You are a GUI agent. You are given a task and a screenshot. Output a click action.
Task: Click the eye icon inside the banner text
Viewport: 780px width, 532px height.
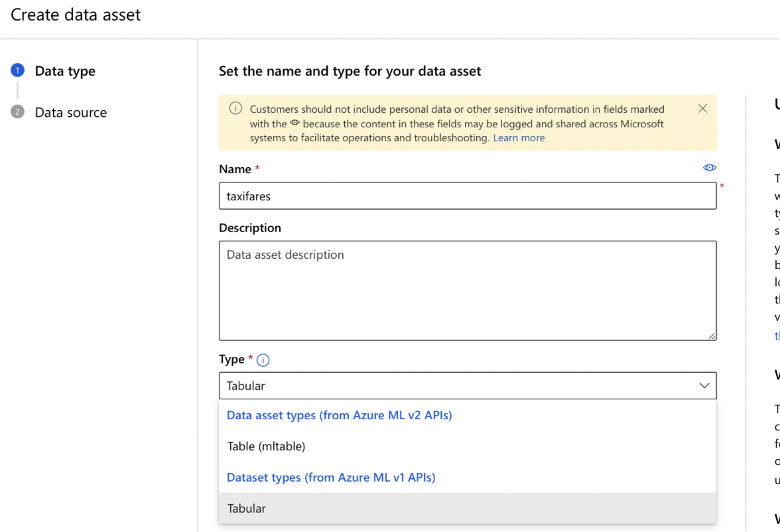point(295,123)
